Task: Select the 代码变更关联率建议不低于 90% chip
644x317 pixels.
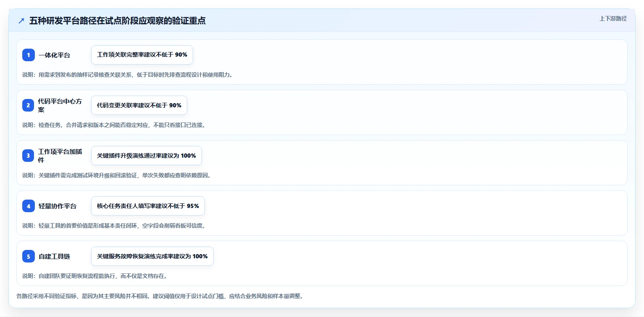Action: 139,105
